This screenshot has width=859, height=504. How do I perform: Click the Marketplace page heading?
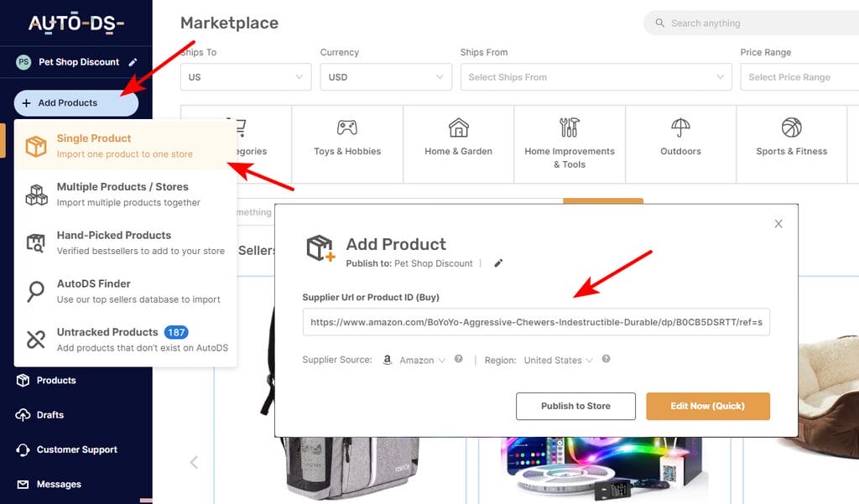[230, 23]
